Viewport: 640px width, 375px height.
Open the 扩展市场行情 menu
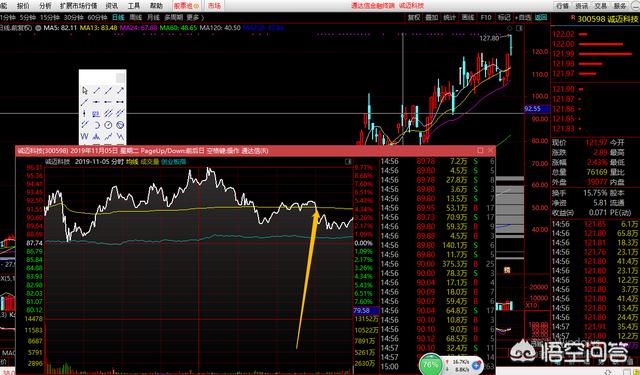coord(78,6)
